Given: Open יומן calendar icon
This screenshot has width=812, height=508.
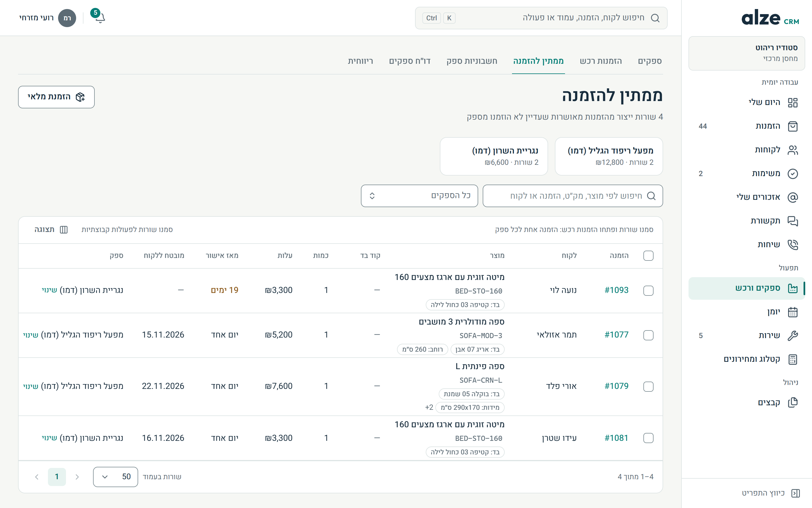Looking at the screenshot, I should (793, 312).
